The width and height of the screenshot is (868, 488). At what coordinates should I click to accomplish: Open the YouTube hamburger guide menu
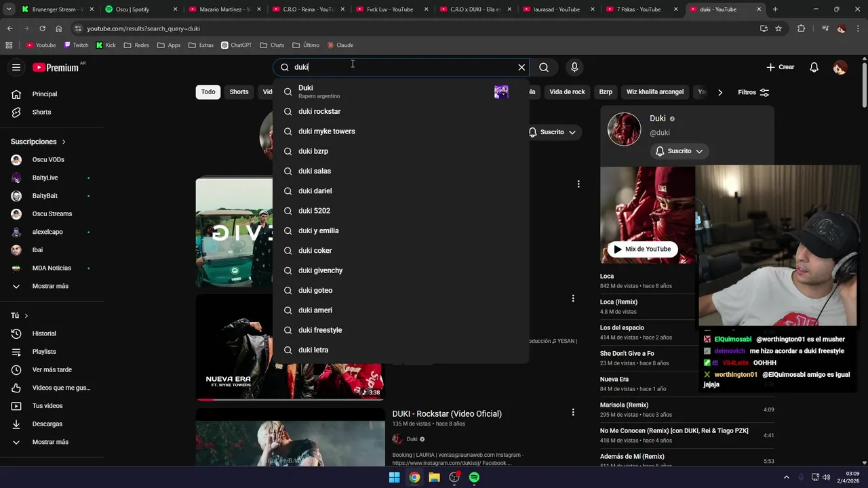tap(16, 67)
